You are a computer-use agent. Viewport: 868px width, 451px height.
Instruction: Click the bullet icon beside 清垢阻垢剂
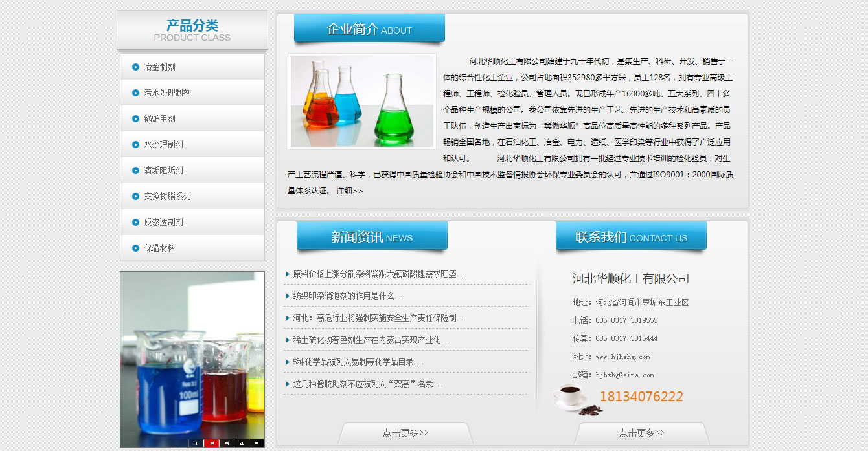(136, 170)
